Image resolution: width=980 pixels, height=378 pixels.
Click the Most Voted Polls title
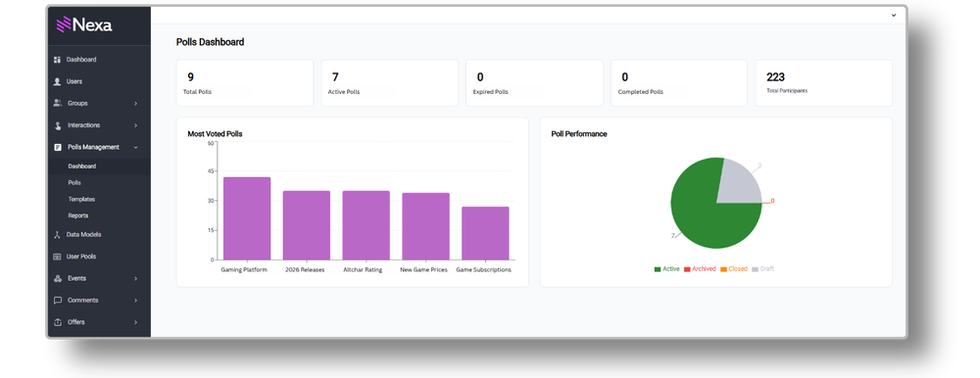click(x=215, y=134)
